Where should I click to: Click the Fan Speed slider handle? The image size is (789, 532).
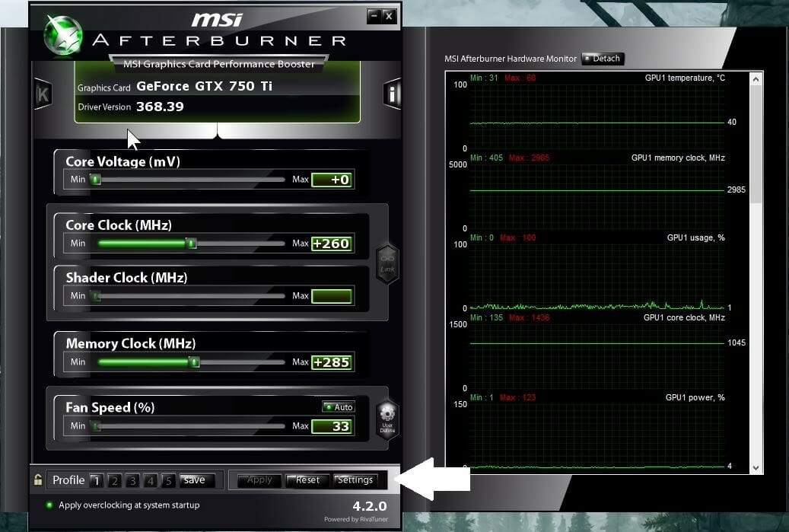tap(94, 425)
